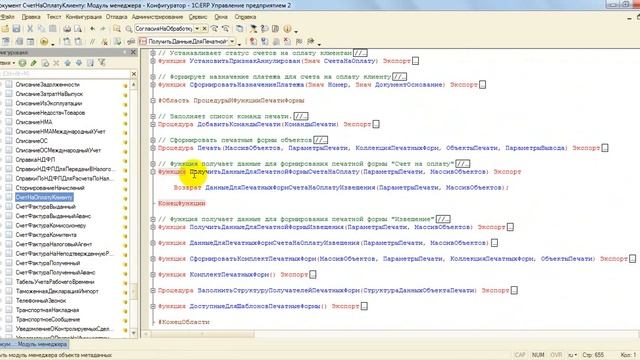Click the Print preview icon
Viewport: 640px width, 360px height.
(x=78, y=29)
